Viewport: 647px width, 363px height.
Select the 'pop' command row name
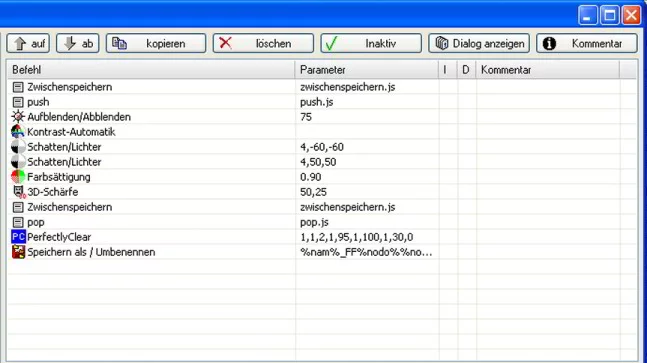click(x=35, y=222)
